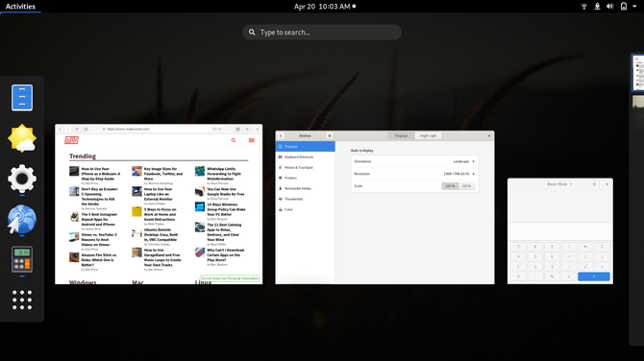The height and width of the screenshot is (361, 644).
Task: Open the browser menu button
Action: 247,129
